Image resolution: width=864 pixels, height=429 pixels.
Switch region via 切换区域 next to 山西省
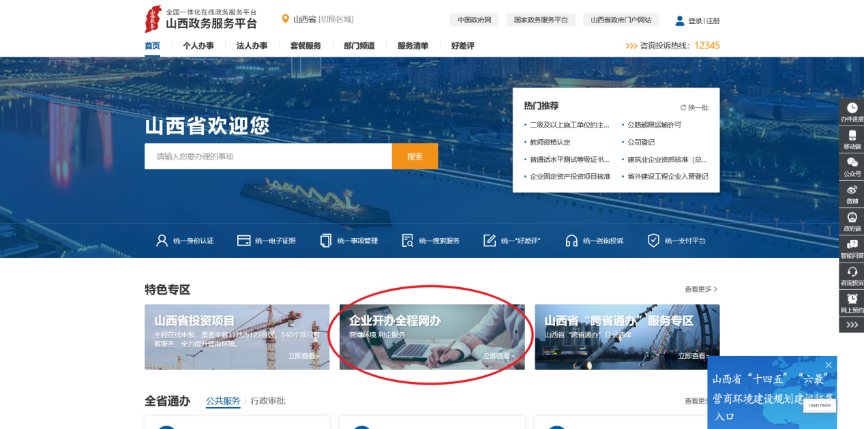(x=336, y=19)
